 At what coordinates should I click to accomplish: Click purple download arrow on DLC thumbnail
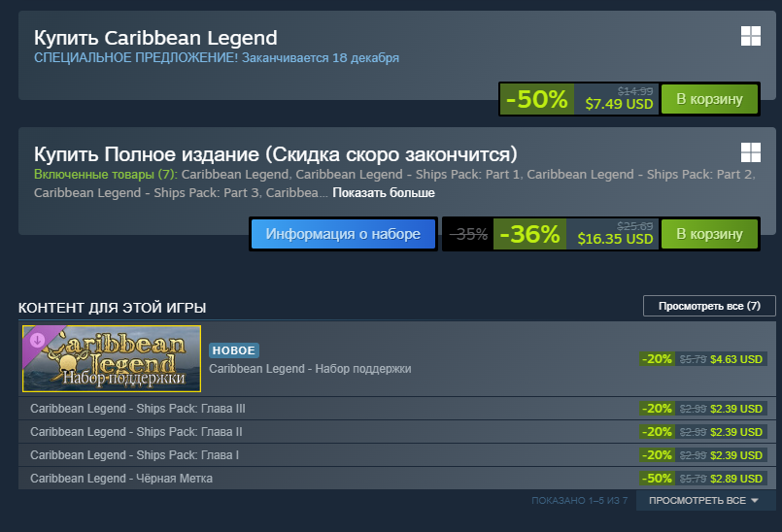(x=38, y=340)
